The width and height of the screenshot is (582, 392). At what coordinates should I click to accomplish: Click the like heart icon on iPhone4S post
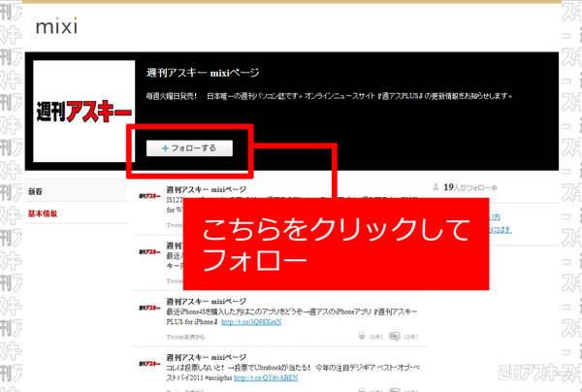tap(362, 337)
